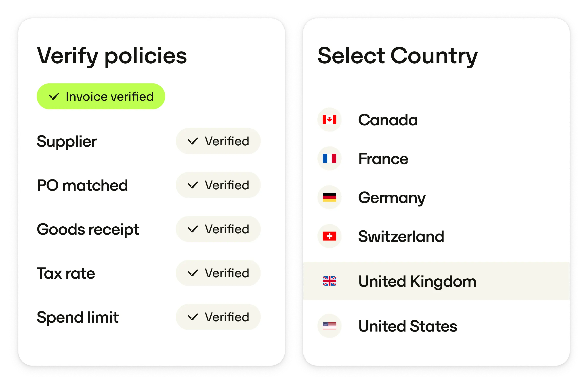This screenshot has width=588, height=384.
Task: Click the green Invoice verified button
Action: tap(101, 96)
